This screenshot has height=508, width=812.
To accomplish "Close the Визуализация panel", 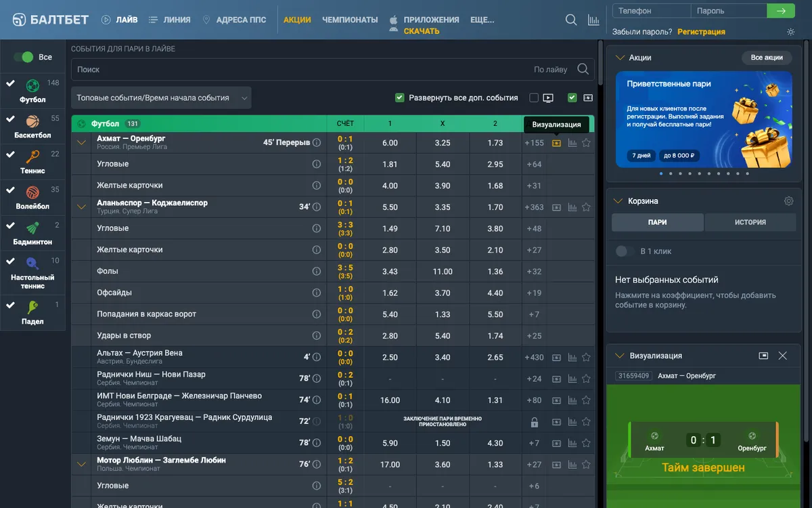I will pos(783,356).
